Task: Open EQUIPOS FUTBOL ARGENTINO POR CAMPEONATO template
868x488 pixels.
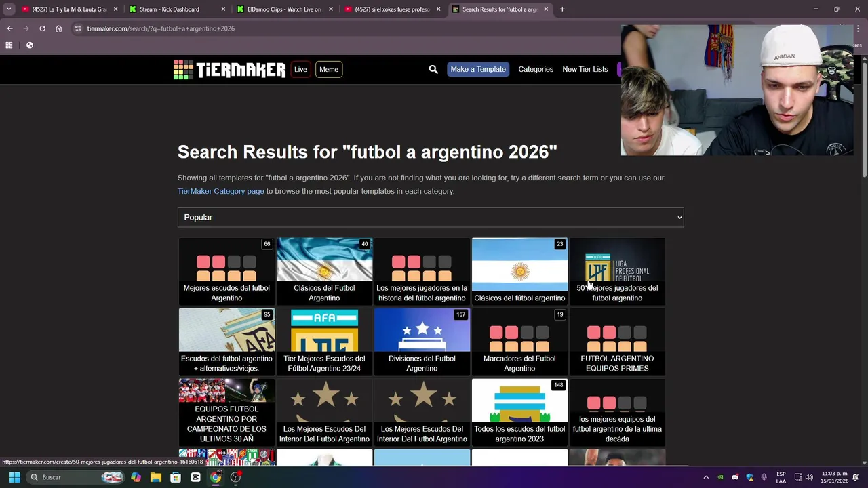Action: 226,411
